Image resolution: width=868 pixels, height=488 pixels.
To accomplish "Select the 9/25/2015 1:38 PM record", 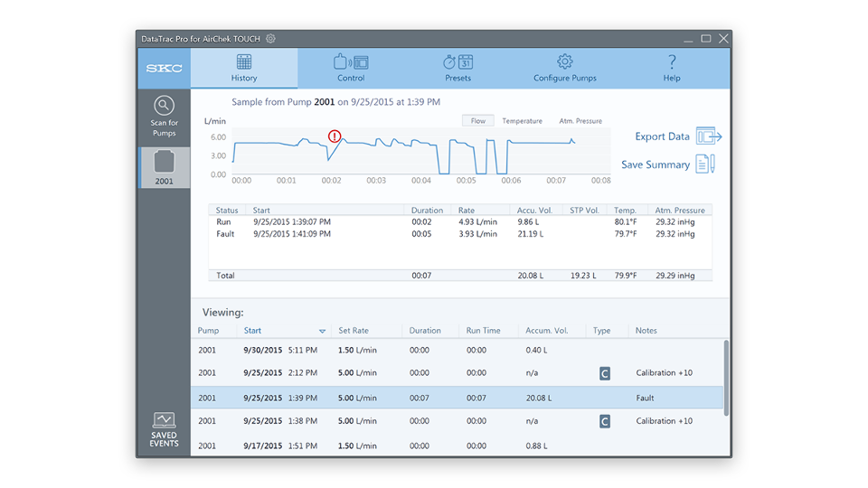I will (x=457, y=421).
